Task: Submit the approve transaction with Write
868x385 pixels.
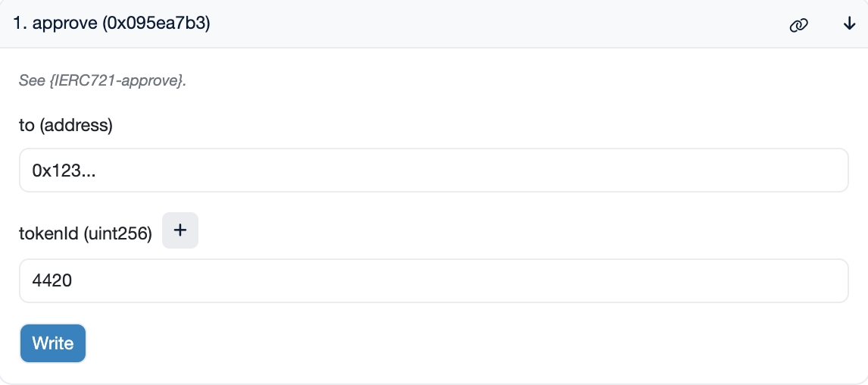Action: [53, 343]
